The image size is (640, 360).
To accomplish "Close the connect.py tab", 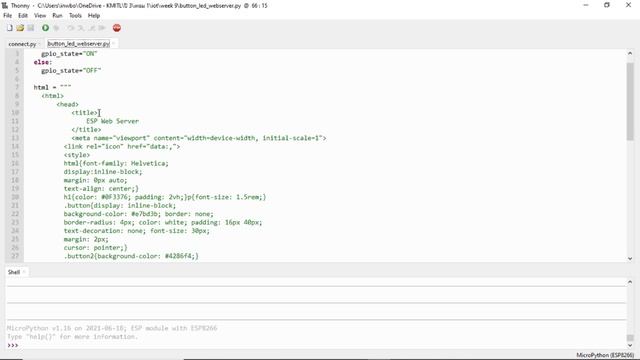I will pyautogui.click(x=40, y=44).
